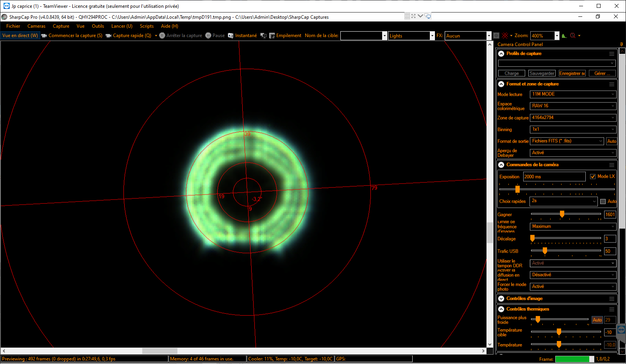Collapse Format et zone de capture section
Viewport: 626px width, 364px height.
click(x=501, y=84)
